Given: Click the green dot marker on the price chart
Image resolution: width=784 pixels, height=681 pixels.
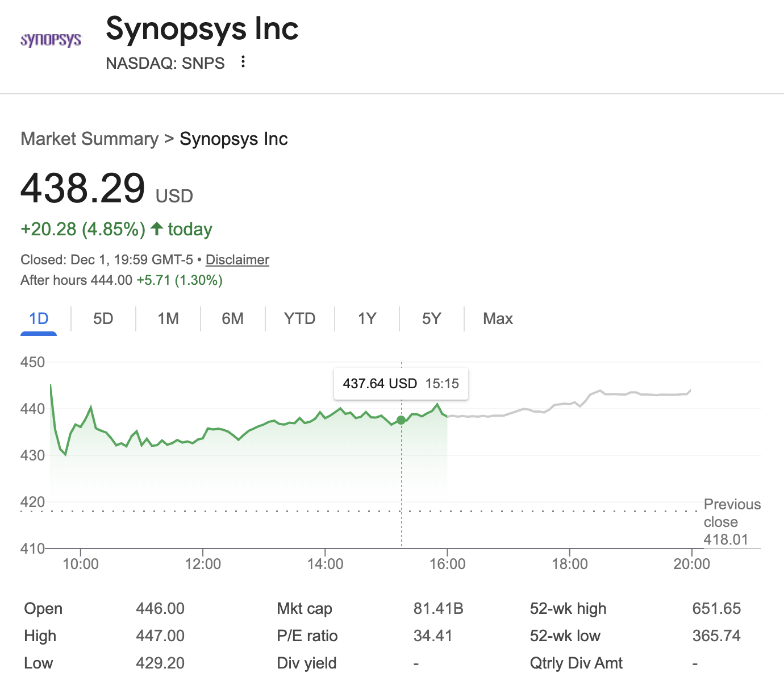Looking at the screenshot, I should pos(402,420).
